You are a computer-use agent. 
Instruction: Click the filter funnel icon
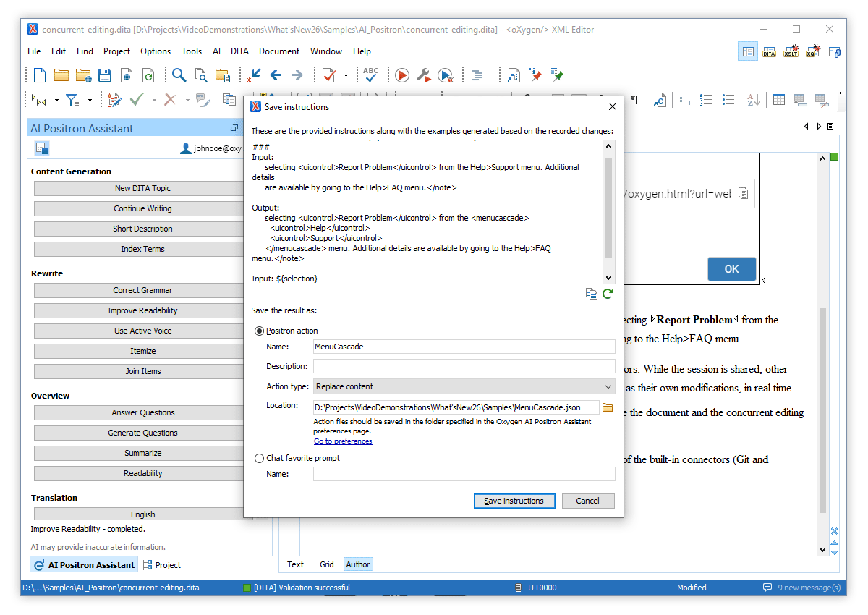point(72,100)
